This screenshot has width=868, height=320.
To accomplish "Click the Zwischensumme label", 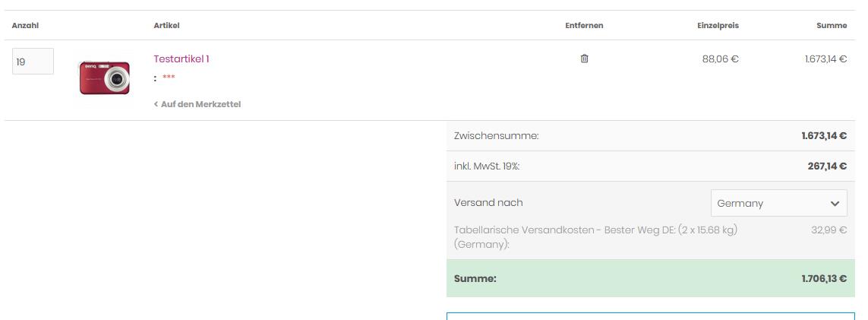I will click(x=496, y=136).
